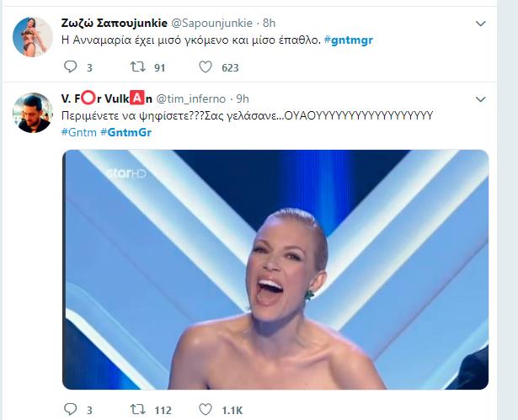Like the tweet with 1.1K likes
This screenshot has height=420, width=518.
coord(206,410)
